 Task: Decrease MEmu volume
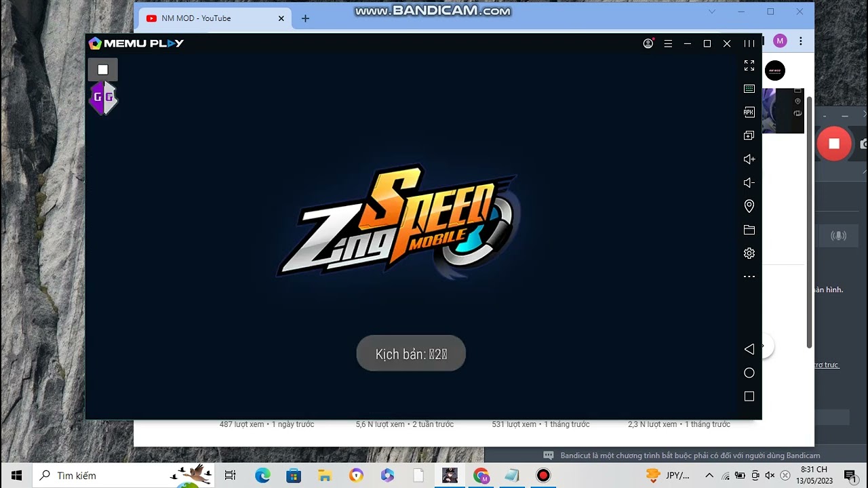(x=749, y=183)
